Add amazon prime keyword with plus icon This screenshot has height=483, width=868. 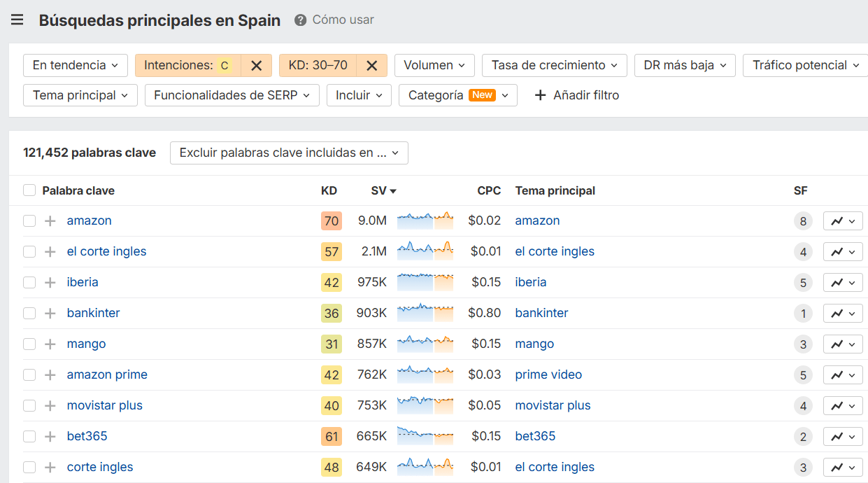[50, 375]
